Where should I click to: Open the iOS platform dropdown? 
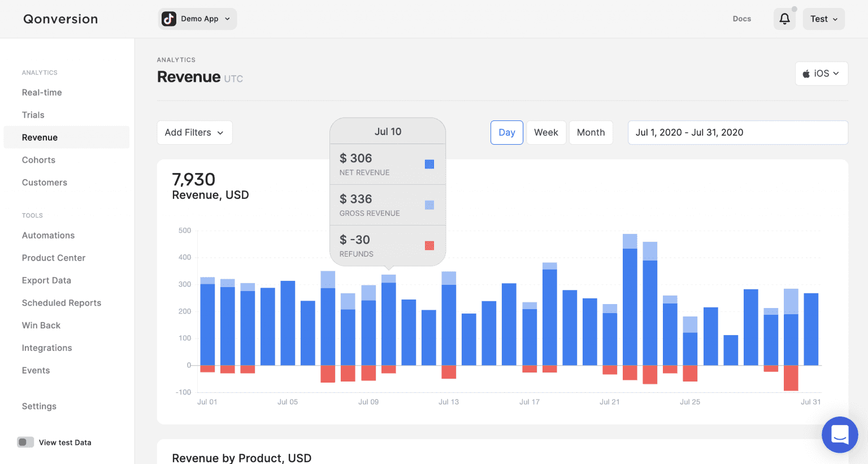coord(822,73)
